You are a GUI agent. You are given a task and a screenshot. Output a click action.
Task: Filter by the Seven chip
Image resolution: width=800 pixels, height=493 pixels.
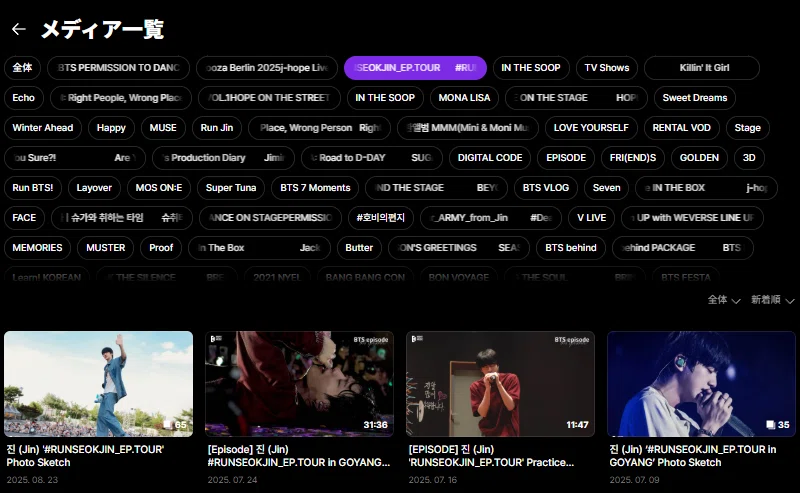pyautogui.click(x=607, y=188)
